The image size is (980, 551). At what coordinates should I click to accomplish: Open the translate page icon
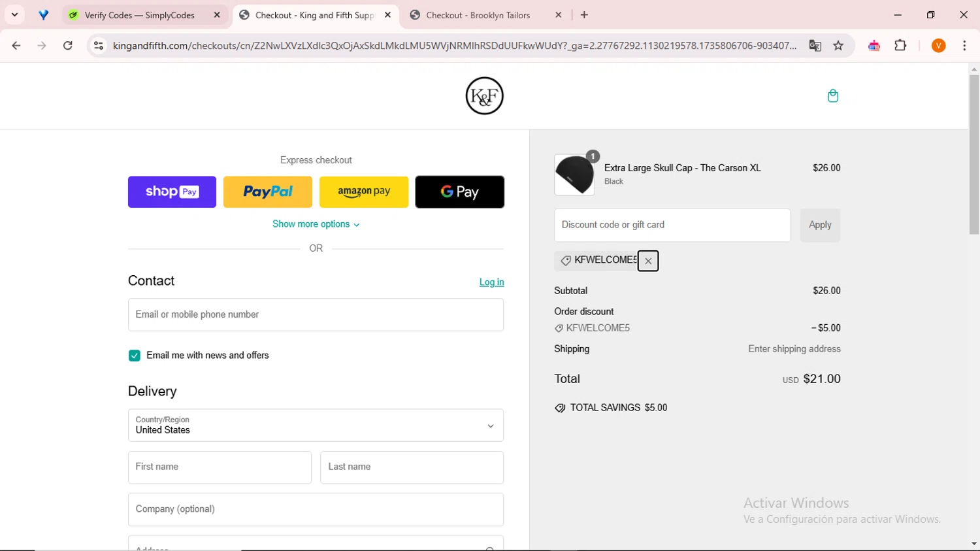tap(815, 46)
